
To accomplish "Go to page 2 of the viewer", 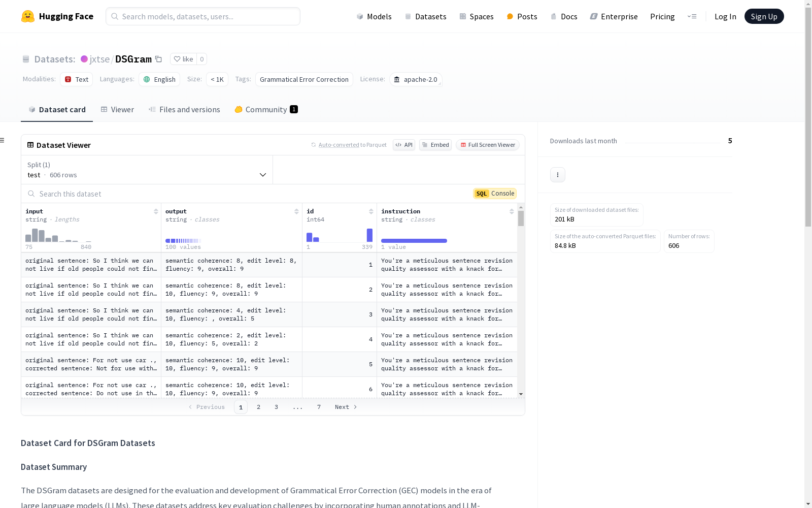I will pos(258,407).
